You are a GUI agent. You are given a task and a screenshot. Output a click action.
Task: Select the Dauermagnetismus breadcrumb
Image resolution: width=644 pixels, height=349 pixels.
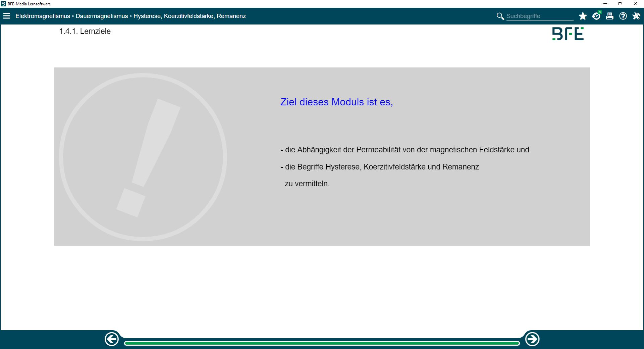102,16
